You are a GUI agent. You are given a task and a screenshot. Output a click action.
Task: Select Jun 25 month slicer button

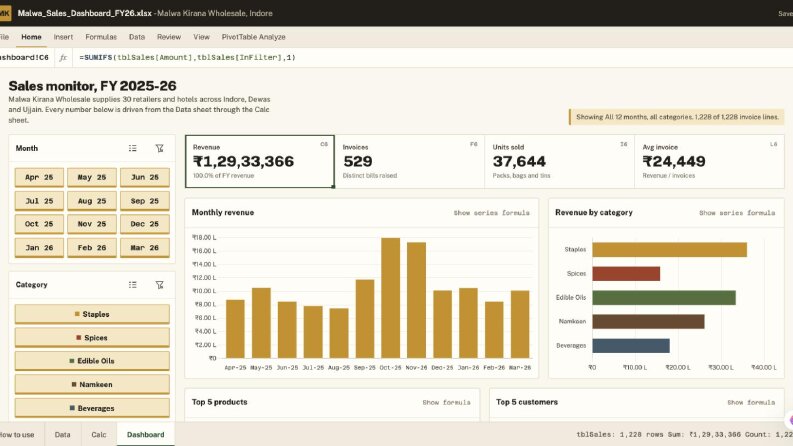click(145, 177)
